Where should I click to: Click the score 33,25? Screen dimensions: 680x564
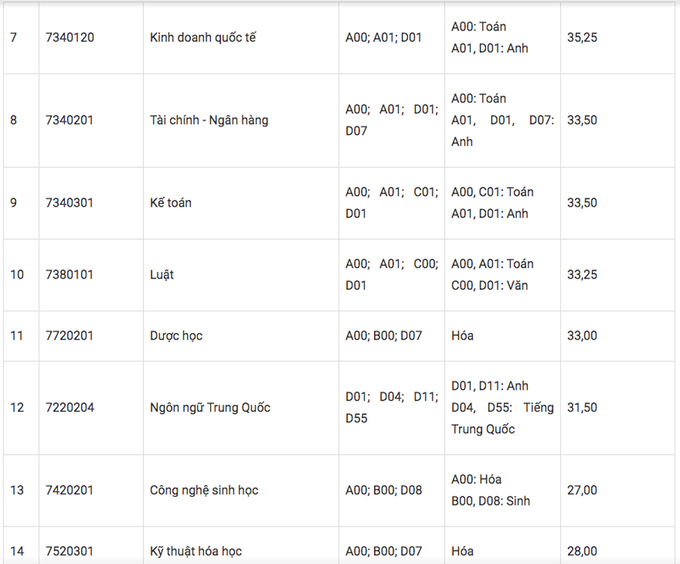[582, 275]
